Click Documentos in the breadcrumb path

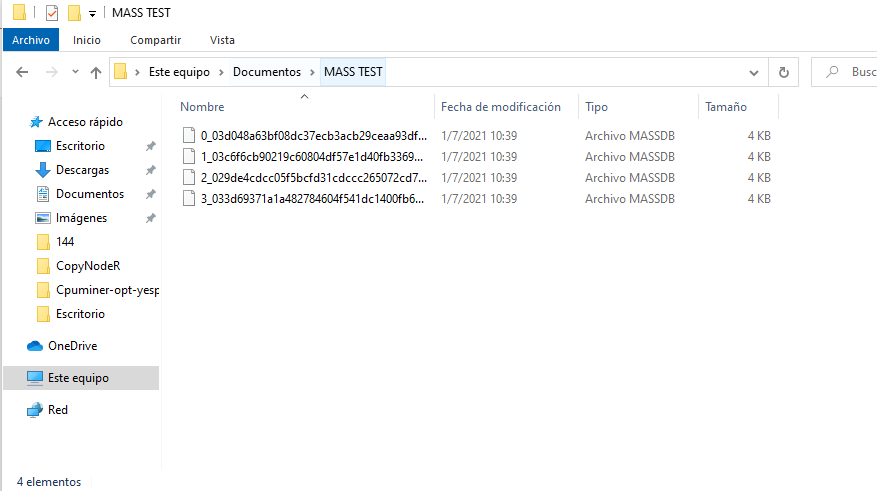pyautogui.click(x=266, y=72)
